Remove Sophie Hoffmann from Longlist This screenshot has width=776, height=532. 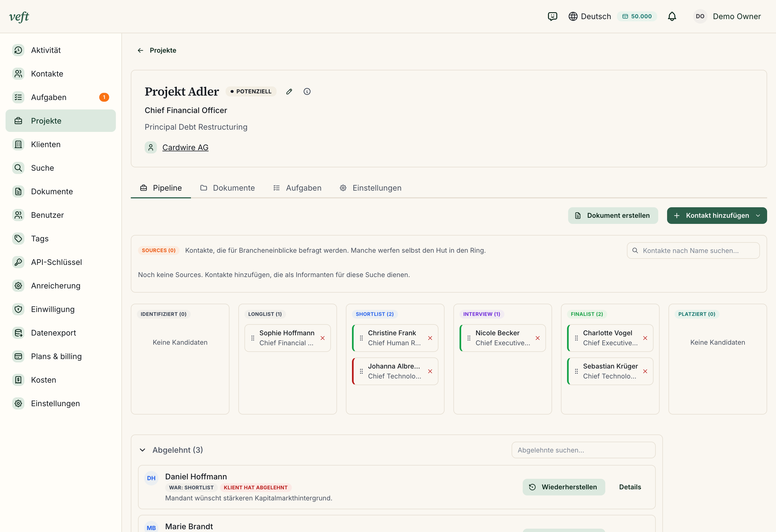click(x=323, y=338)
